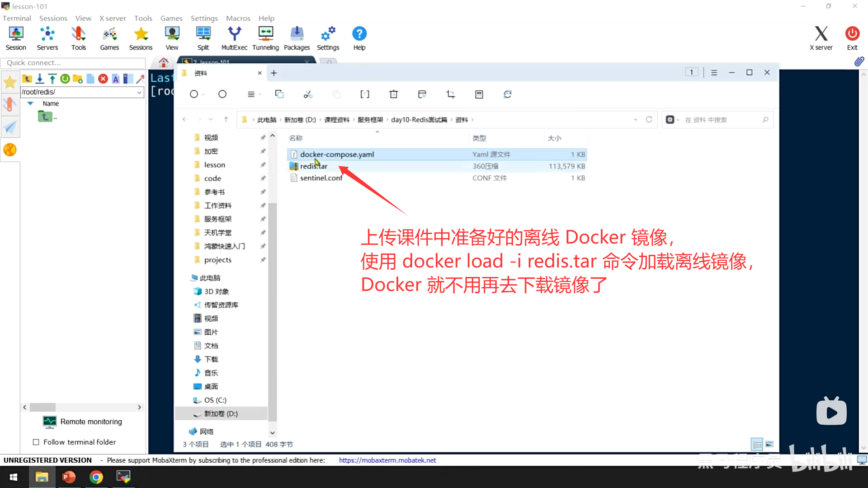Enable Follow terminal folder checkbox
868x488 pixels.
click(x=36, y=442)
